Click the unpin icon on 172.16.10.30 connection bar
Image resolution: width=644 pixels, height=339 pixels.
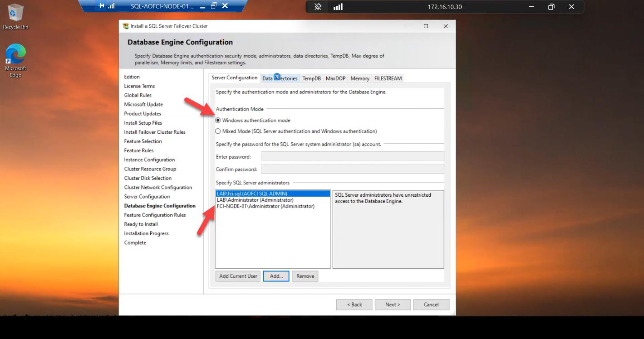[x=318, y=7]
